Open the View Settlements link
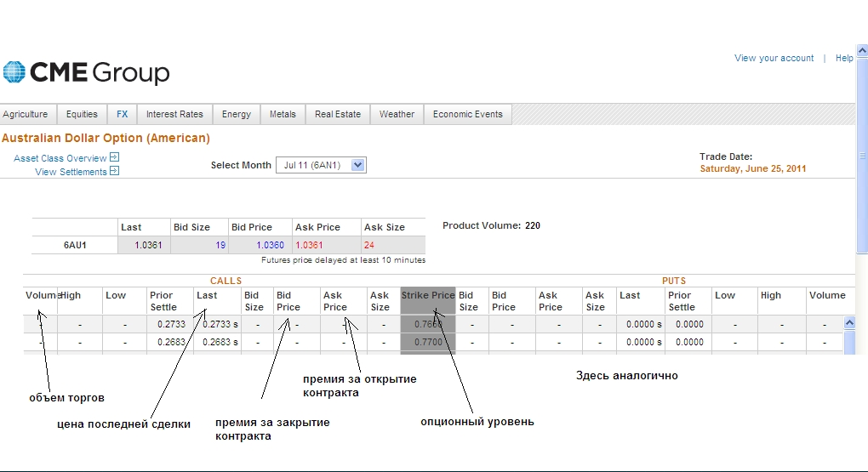 tap(71, 172)
